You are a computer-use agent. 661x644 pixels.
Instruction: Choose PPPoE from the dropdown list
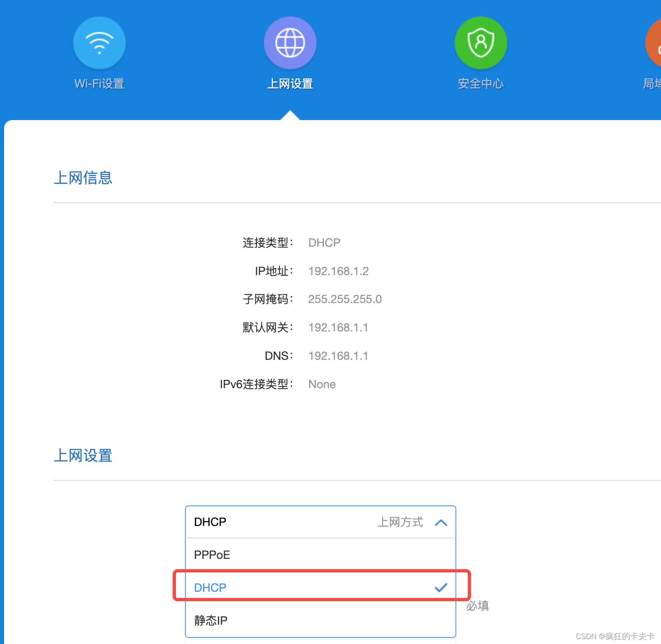pyautogui.click(x=321, y=555)
